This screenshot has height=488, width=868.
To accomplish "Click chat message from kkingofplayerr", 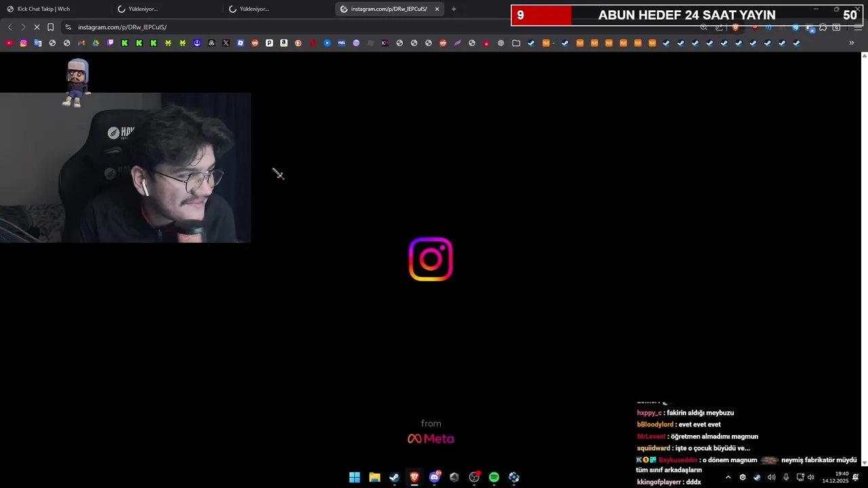I will coord(669,482).
